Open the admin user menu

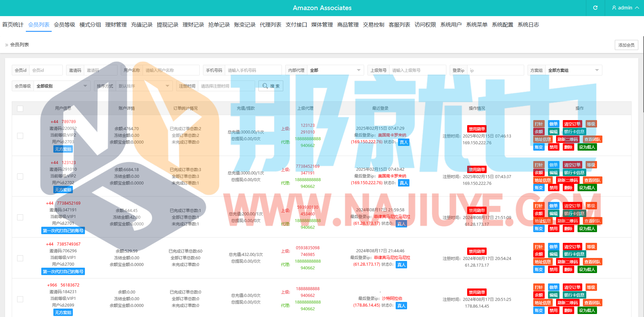(x=625, y=8)
